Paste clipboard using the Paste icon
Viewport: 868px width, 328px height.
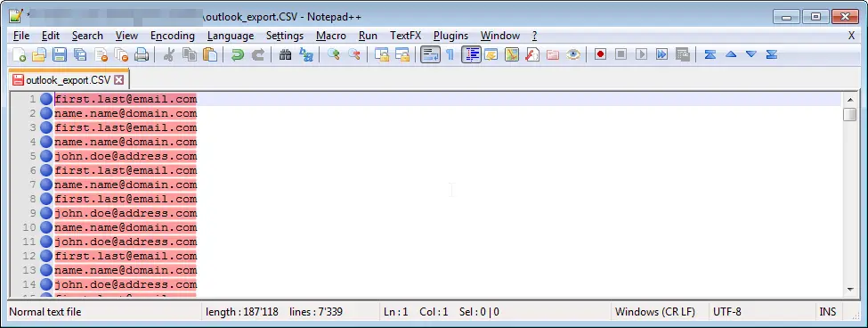pyautogui.click(x=210, y=55)
